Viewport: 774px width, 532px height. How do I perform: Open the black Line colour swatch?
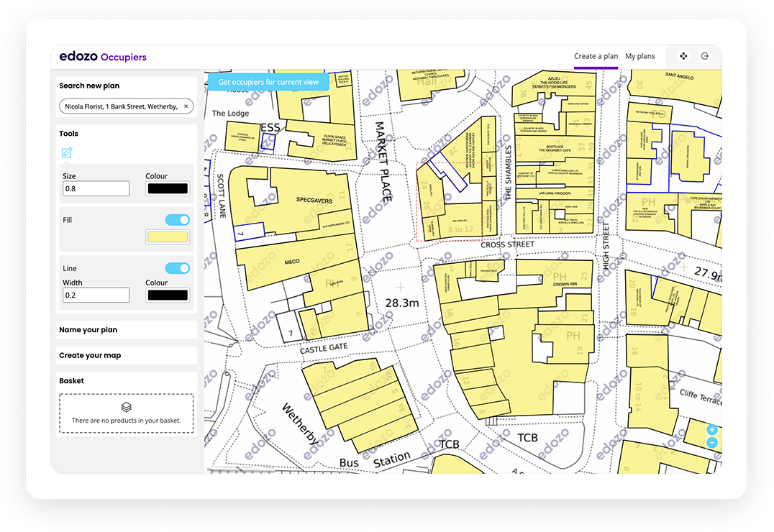[168, 295]
